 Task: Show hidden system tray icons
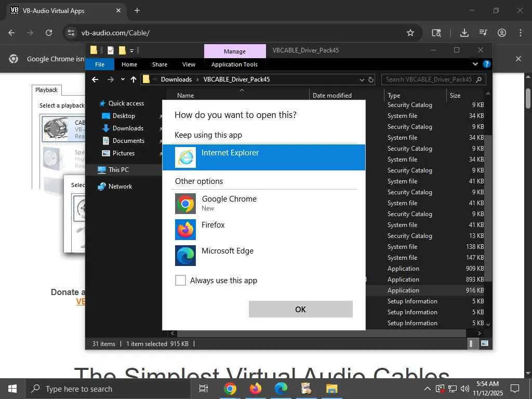(428, 389)
